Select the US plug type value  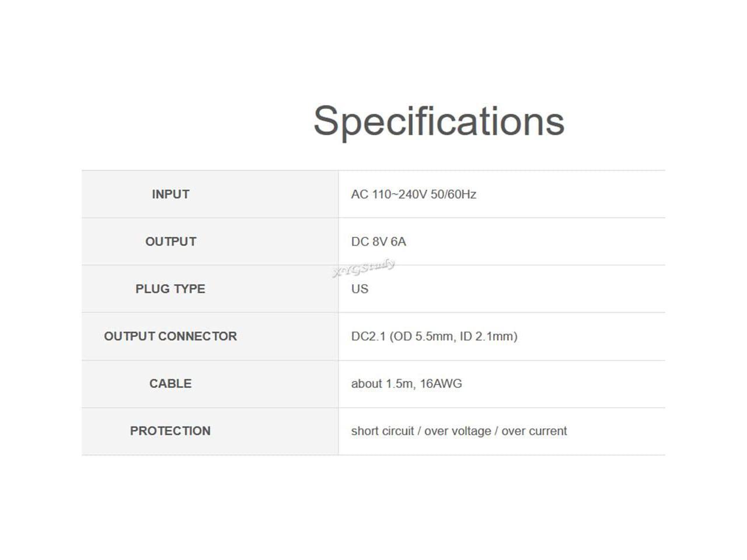click(359, 289)
